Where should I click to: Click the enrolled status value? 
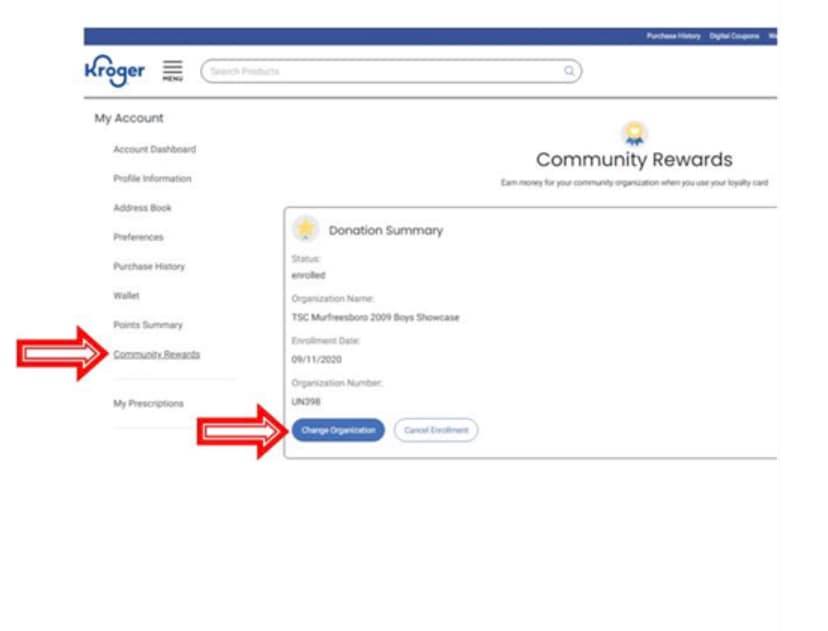click(308, 275)
